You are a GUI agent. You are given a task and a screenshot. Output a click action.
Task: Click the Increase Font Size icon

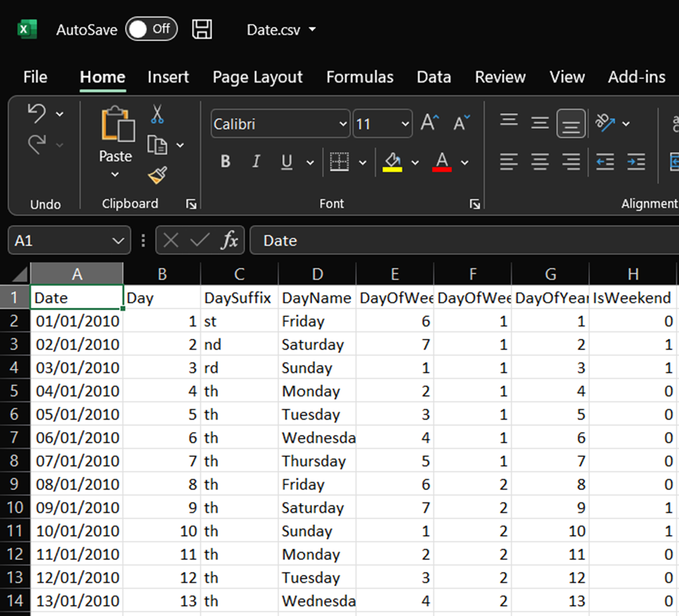click(430, 123)
